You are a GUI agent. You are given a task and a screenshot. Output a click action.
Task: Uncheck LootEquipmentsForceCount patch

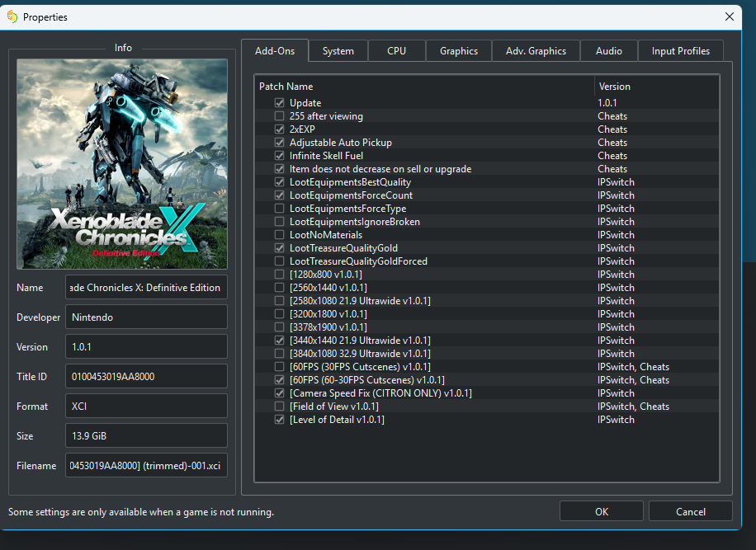[279, 195]
